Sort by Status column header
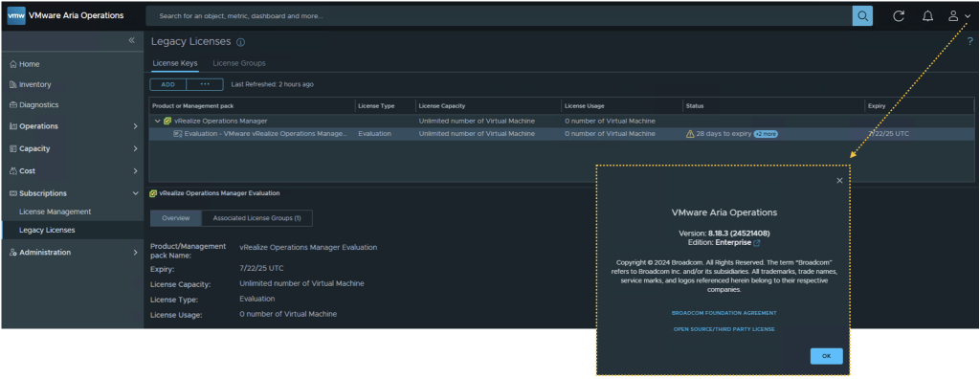Screen dimensions: 980x379 [695, 106]
